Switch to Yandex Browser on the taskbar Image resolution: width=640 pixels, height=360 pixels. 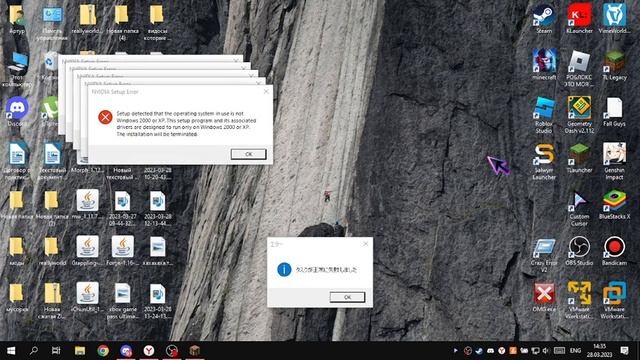[149, 350]
